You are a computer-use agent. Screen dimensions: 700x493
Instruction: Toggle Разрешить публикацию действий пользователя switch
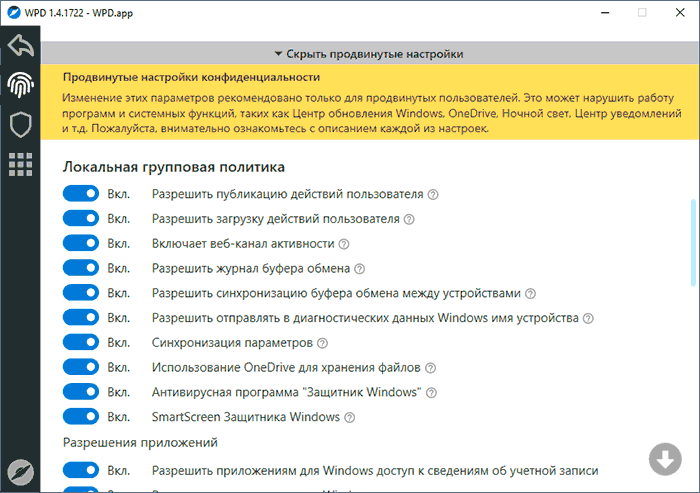click(80, 193)
